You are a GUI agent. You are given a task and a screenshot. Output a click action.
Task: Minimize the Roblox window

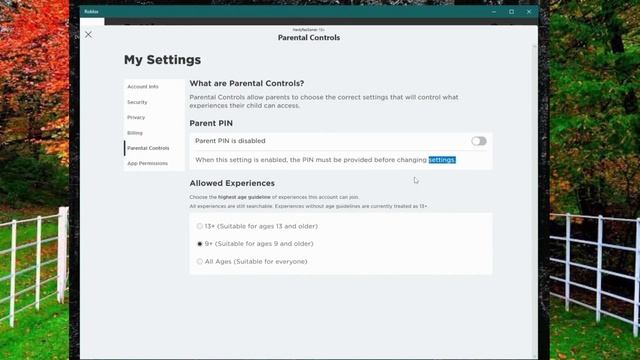point(494,12)
